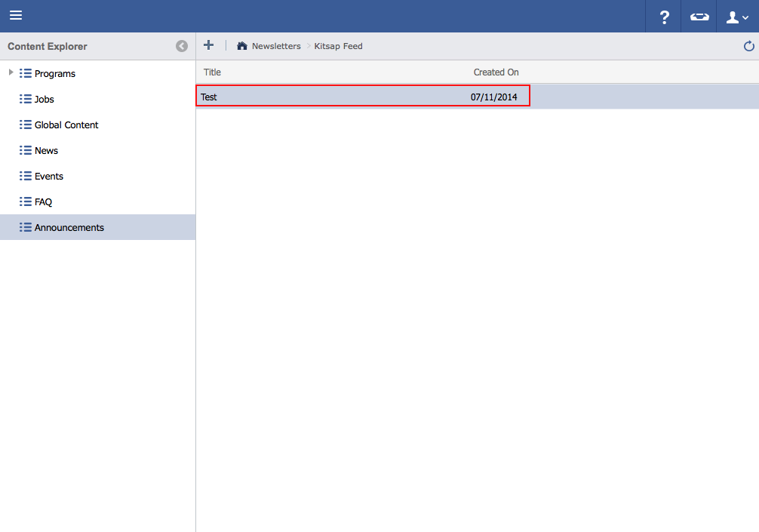Screen dimensions: 759x532
Task: Select FAQ in the sidebar
Action: (43, 202)
